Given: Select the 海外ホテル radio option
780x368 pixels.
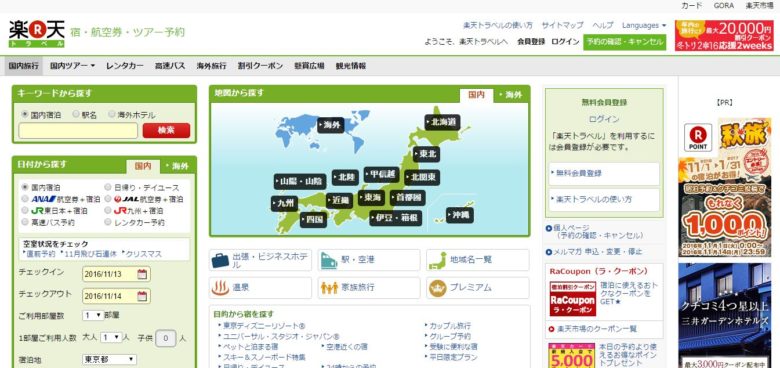Looking at the screenshot, I should 112,114.
